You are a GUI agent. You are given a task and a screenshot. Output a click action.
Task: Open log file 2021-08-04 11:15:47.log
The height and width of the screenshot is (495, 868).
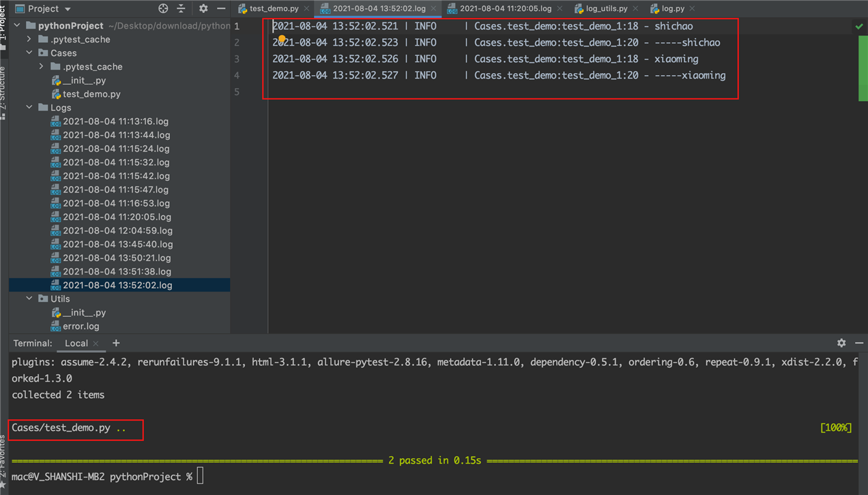[116, 189]
